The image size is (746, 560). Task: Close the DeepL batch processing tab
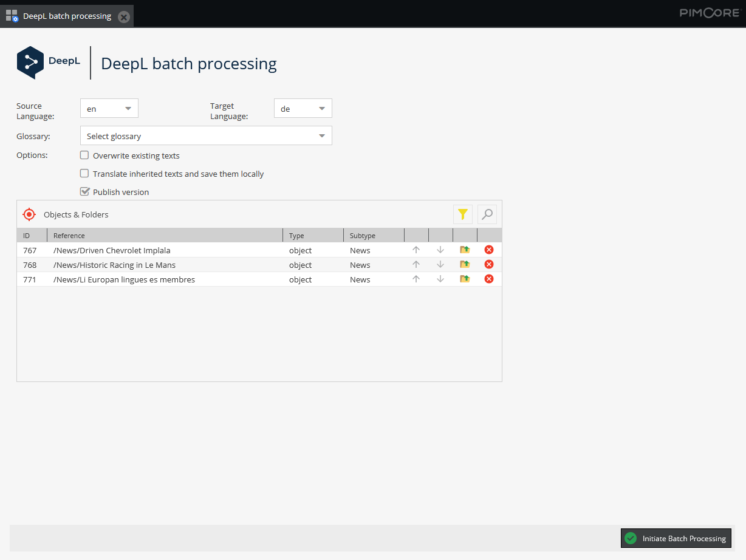click(x=124, y=17)
